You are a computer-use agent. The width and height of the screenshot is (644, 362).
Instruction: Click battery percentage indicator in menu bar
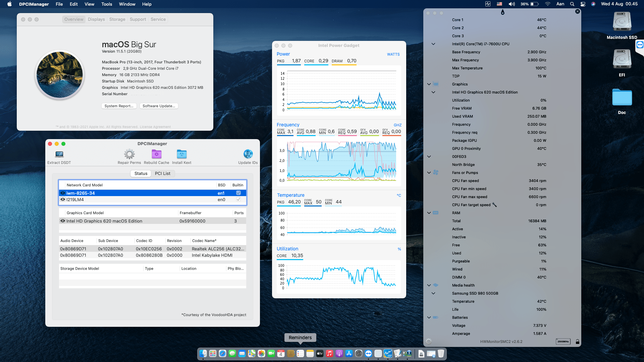coord(529,4)
